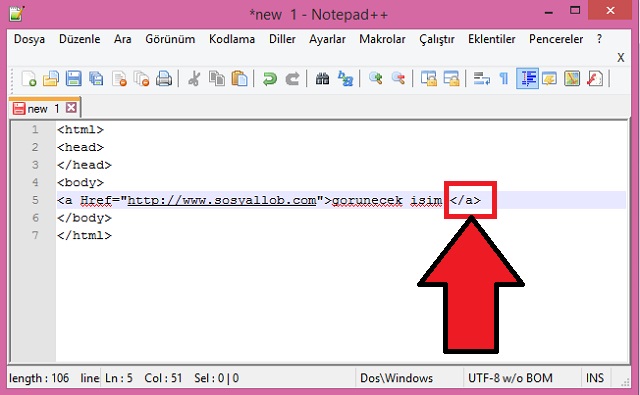Close the "new 1" tab with its X

(x=71, y=108)
